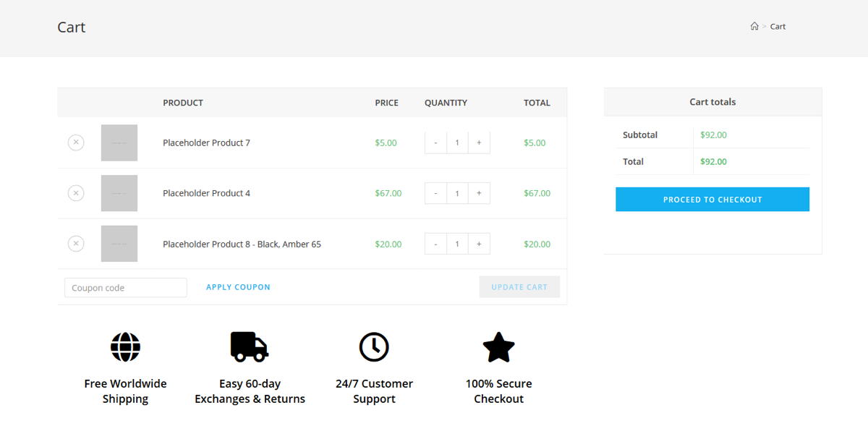Proceed to Checkout

click(712, 200)
